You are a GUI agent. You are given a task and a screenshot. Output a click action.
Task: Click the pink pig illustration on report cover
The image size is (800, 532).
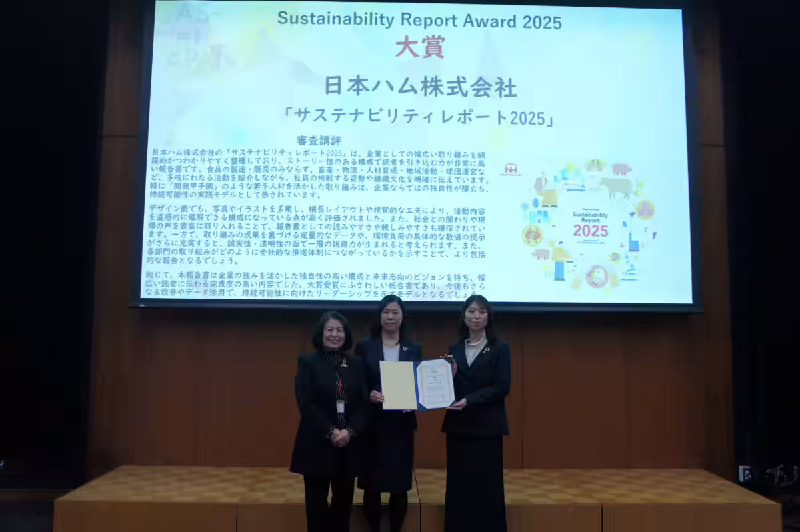pos(621,169)
